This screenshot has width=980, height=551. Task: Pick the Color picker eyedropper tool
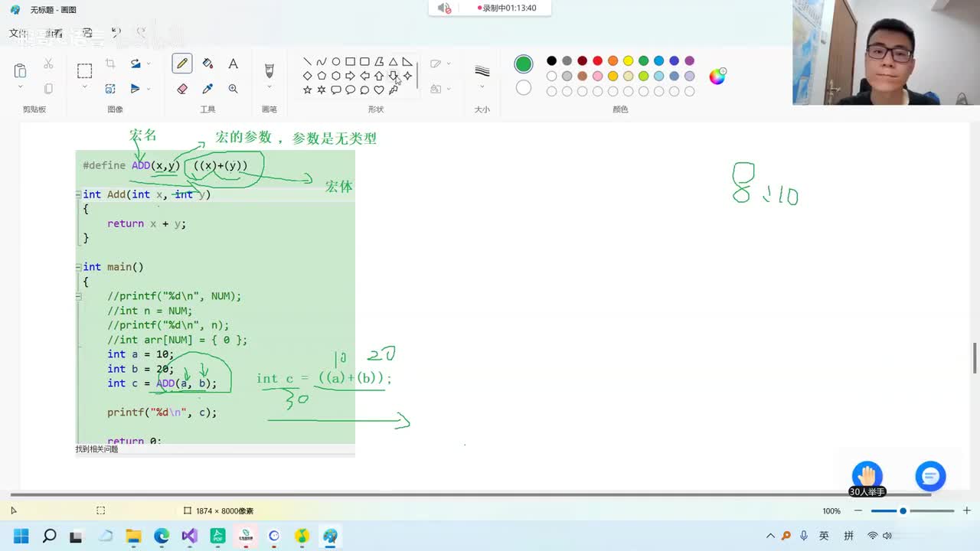[207, 89]
